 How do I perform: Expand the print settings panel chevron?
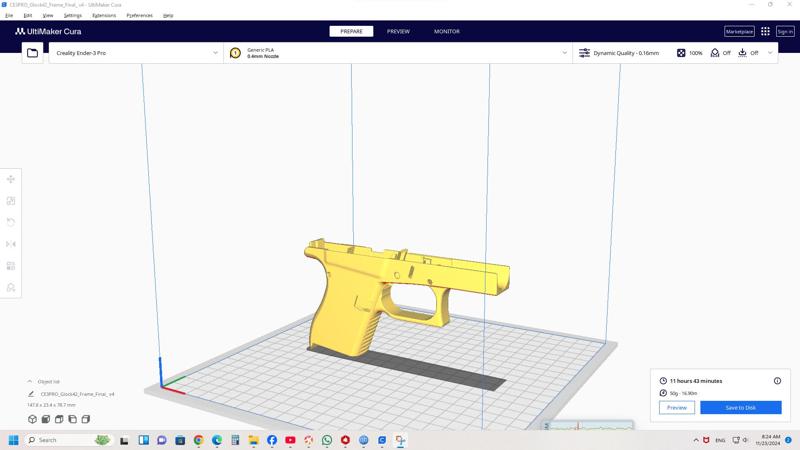(770, 53)
